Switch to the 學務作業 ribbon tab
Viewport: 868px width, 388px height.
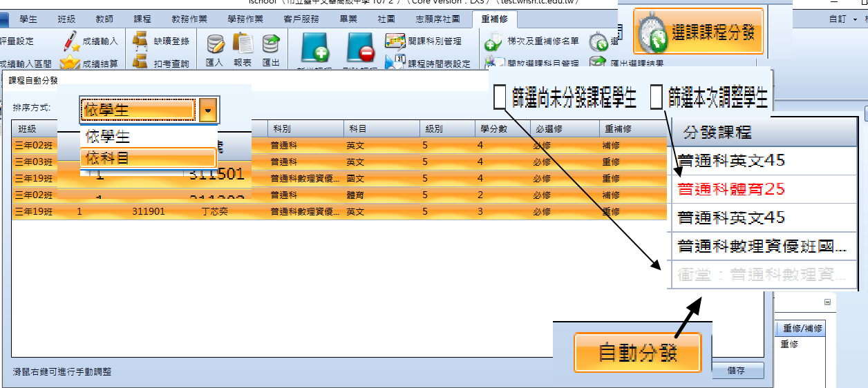point(245,19)
